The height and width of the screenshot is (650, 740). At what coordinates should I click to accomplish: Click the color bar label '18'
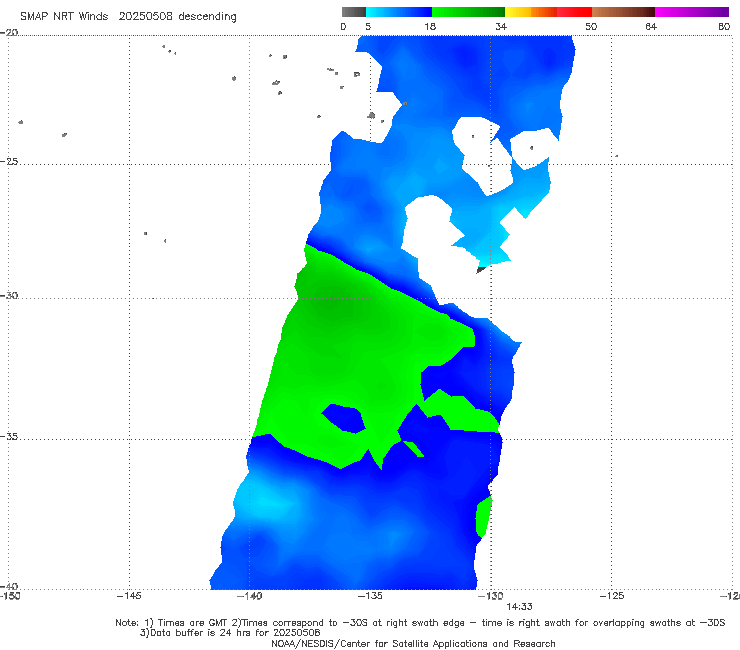(x=430, y=27)
